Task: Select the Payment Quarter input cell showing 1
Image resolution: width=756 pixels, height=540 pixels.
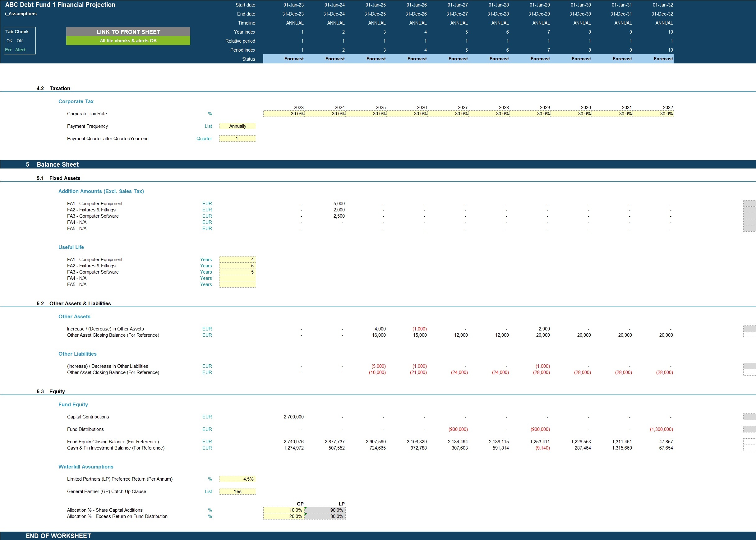Action: coord(237,139)
